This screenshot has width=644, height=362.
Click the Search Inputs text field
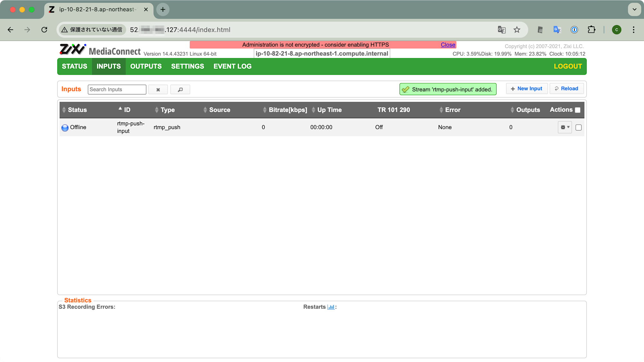pos(117,89)
